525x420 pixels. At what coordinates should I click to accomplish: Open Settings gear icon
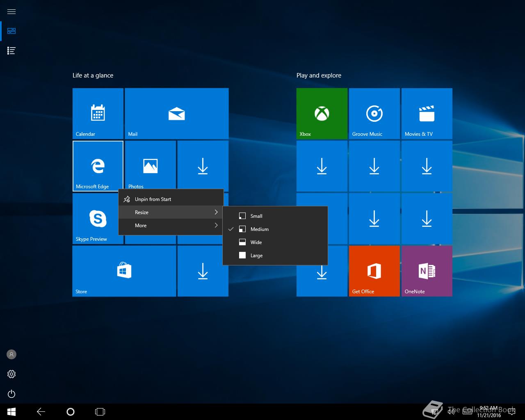pyautogui.click(x=11, y=374)
